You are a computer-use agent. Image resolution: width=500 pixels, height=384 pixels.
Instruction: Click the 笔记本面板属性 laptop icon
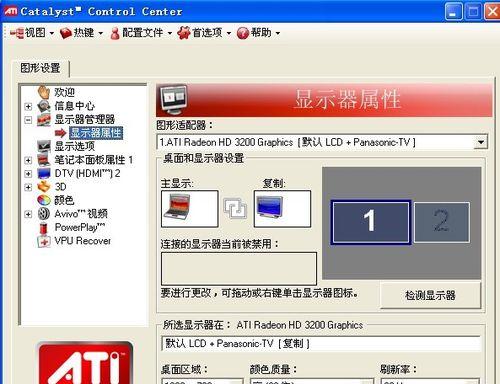tap(44, 160)
